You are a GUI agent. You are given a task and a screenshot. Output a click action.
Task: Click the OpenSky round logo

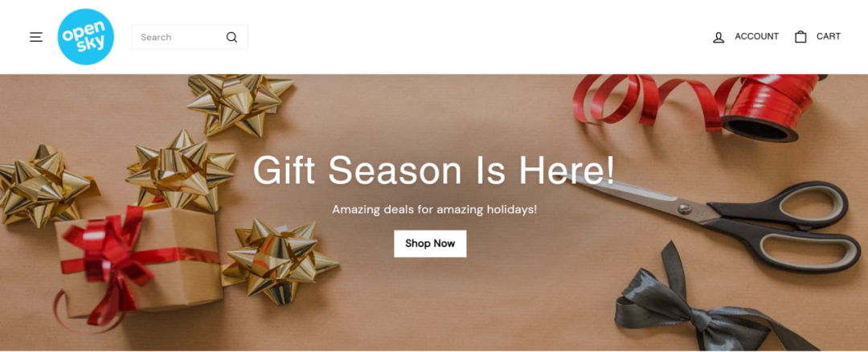(86, 36)
